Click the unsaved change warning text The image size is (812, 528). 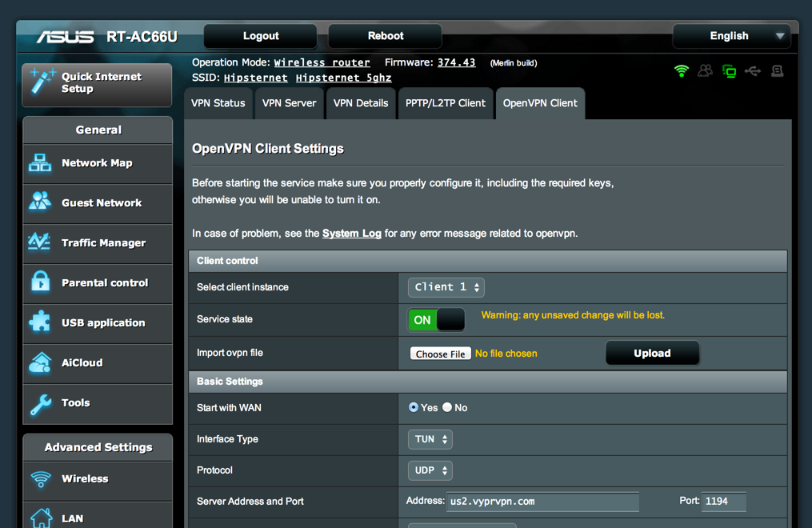[x=573, y=315]
